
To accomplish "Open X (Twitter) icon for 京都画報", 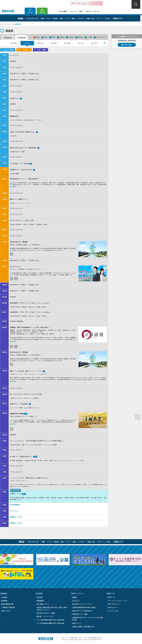I will (x=16, y=346).
